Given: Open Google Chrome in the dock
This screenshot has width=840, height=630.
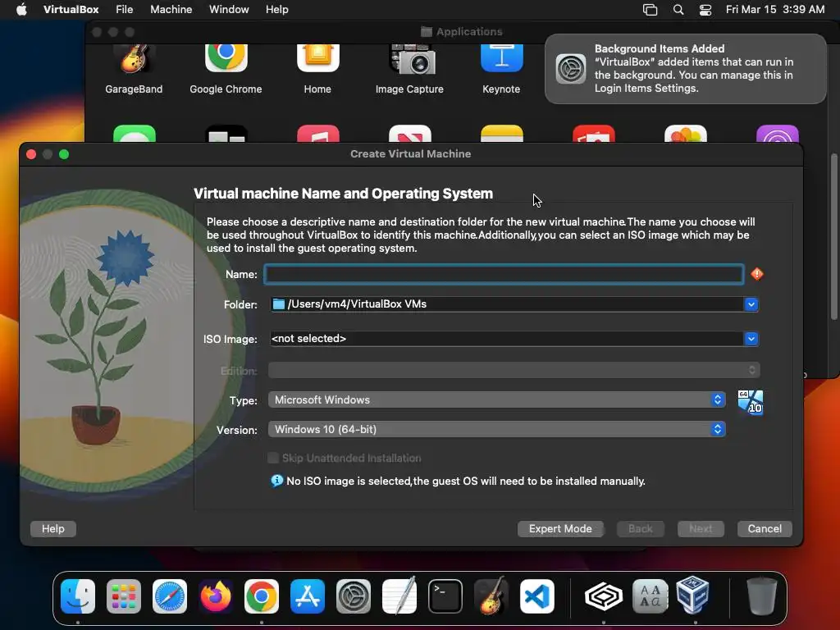Looking at the screenshot, I should (x=262, y=596).
